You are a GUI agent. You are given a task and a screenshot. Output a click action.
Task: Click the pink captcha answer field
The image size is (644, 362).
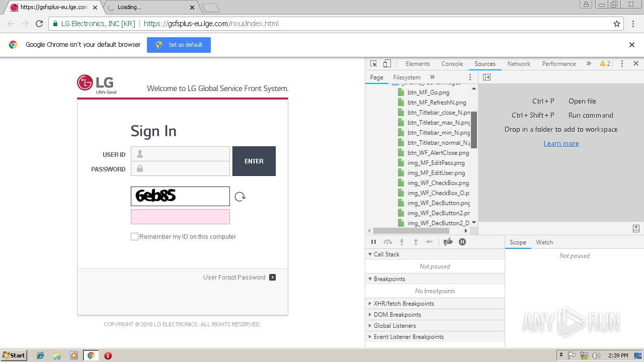[x=180, y=217]
